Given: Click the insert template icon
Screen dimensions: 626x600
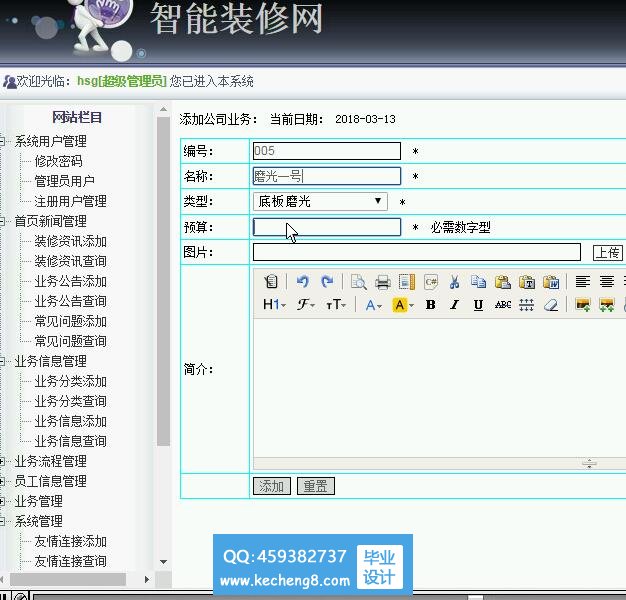Looking at the screenshot, I should (407, 282).
